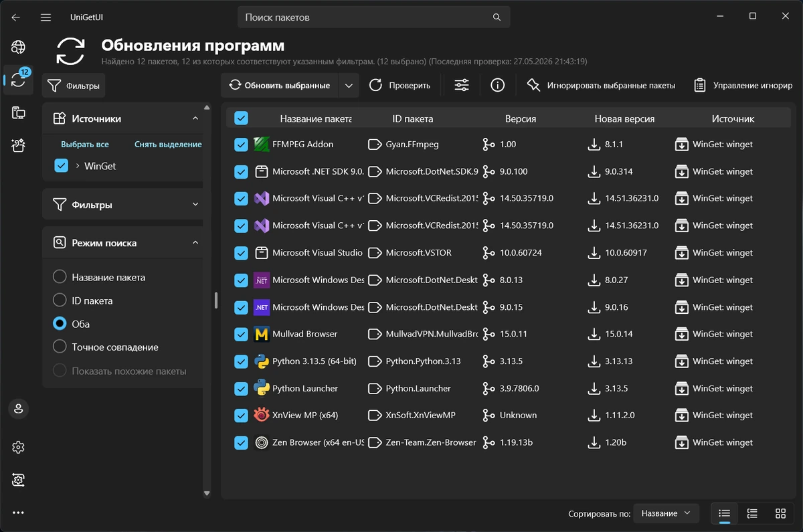The height and width of the screenshot is (532, 803).
Task: Toggle the hamburger navigation menu
Action: coord(46,17)
